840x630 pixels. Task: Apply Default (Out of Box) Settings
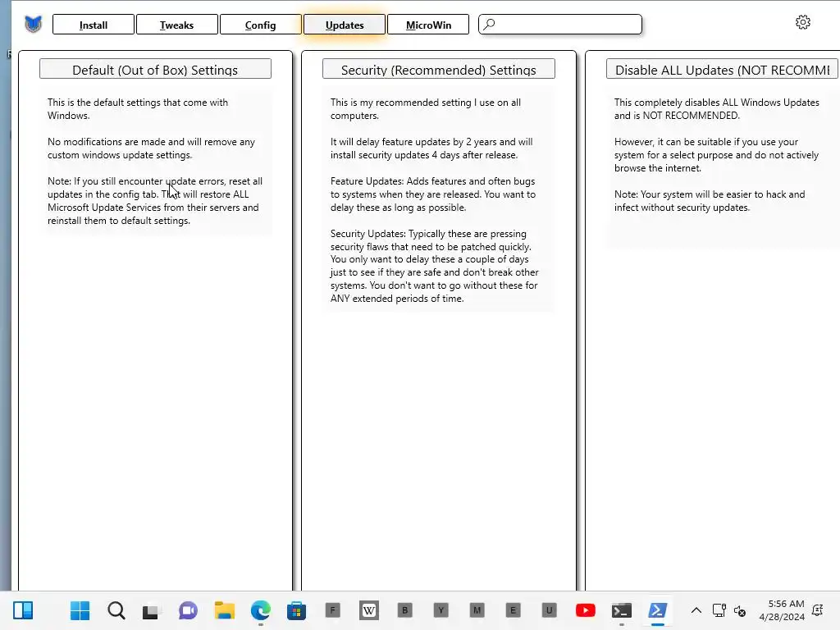coord(155,69)
